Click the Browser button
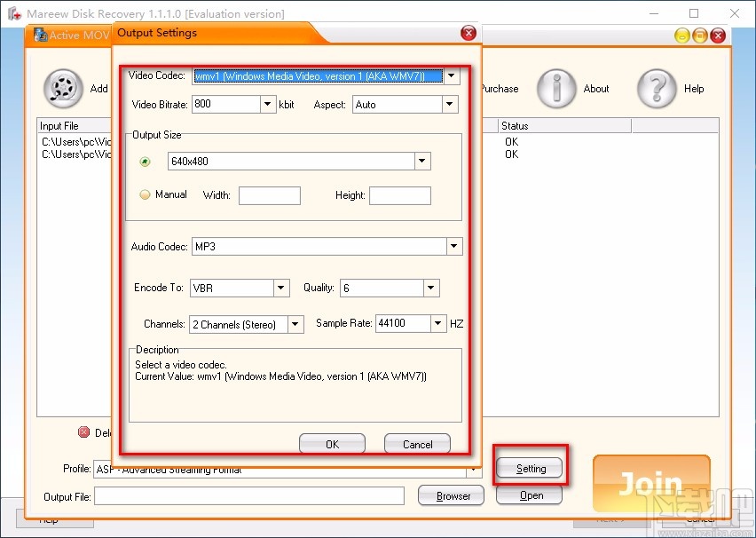Screen dimensions: 756x538 452,495
